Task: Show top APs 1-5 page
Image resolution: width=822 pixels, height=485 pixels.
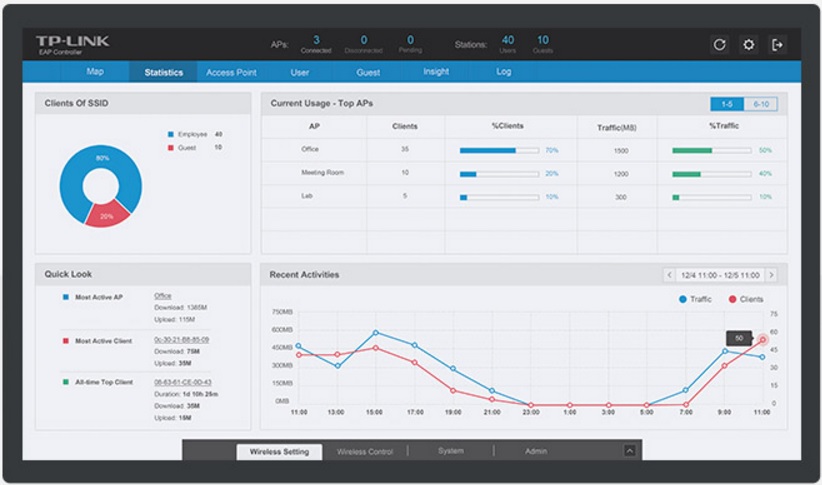Action: [x=727, y=104]
